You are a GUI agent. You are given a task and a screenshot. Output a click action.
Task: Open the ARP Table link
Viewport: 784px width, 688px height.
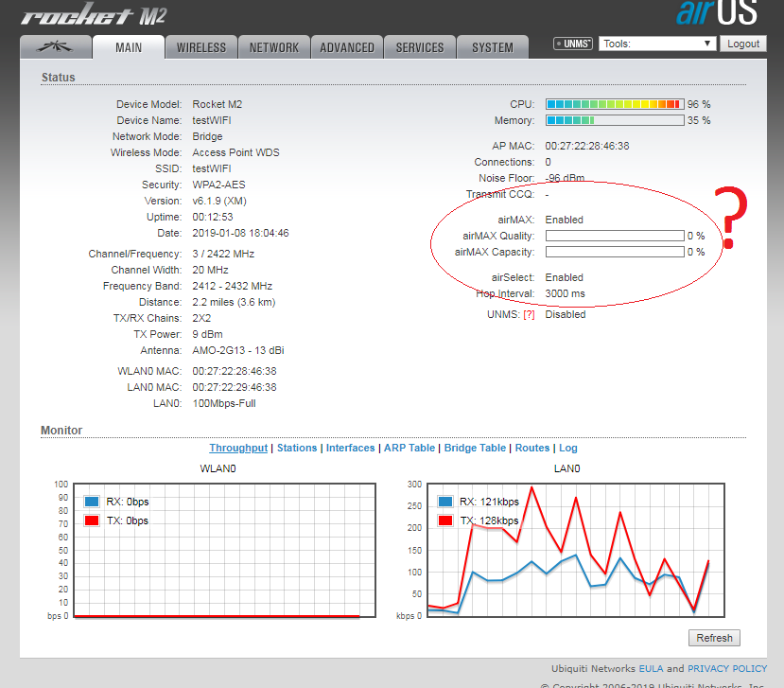(x=409, y=448)
